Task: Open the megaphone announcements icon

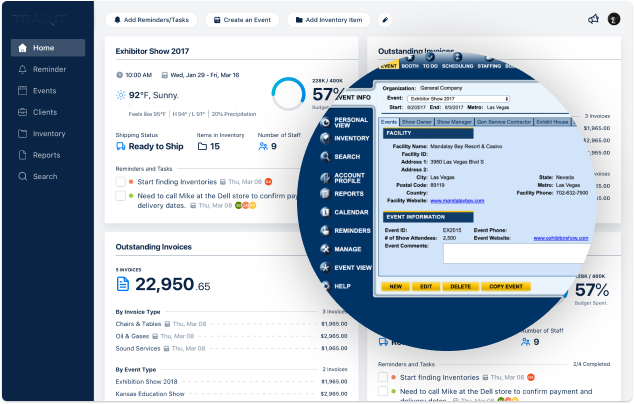Action: 593,19
